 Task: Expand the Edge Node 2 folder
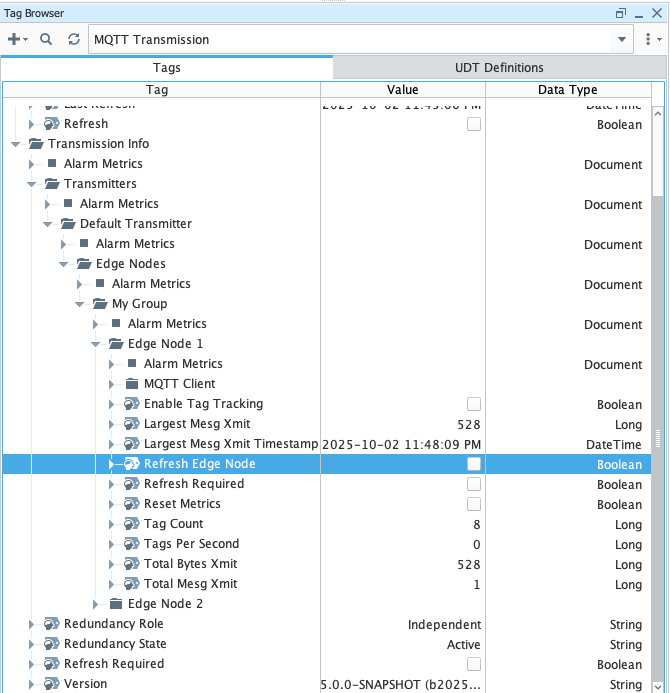[96, 604]
